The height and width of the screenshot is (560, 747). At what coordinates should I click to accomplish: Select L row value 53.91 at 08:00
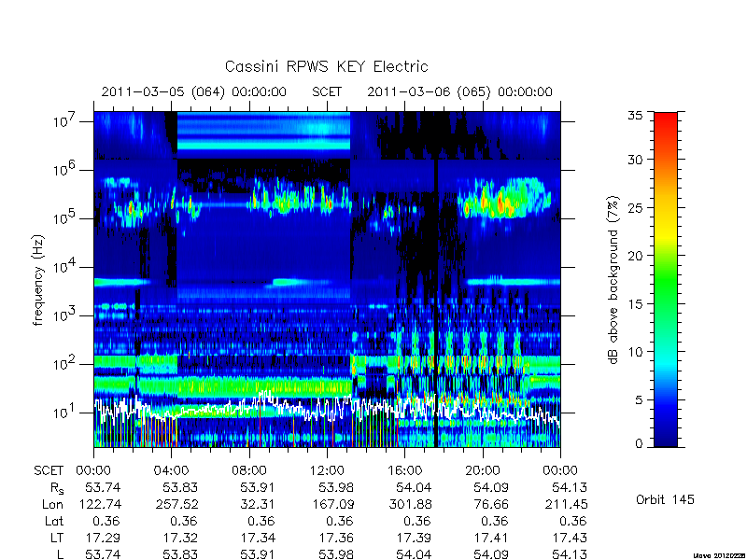pos(259,554)
